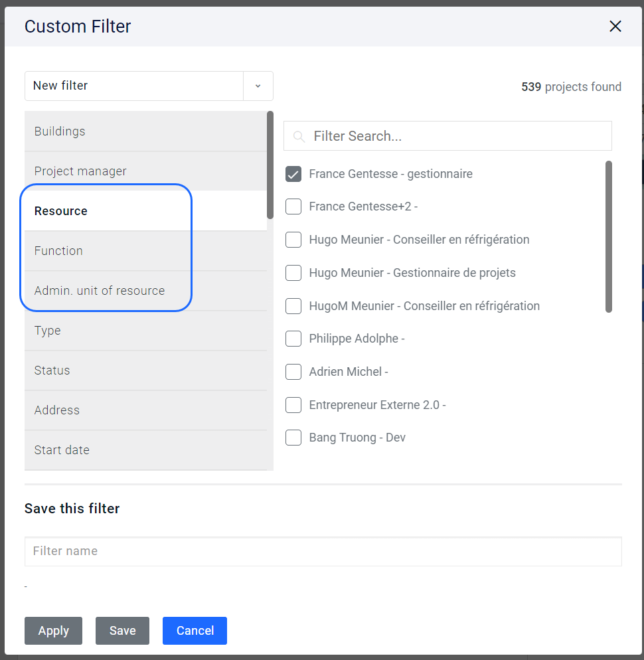Check Entrepreneur Externe 2.0
Viewport: 644px width, 660px height.
click(293, 405)
